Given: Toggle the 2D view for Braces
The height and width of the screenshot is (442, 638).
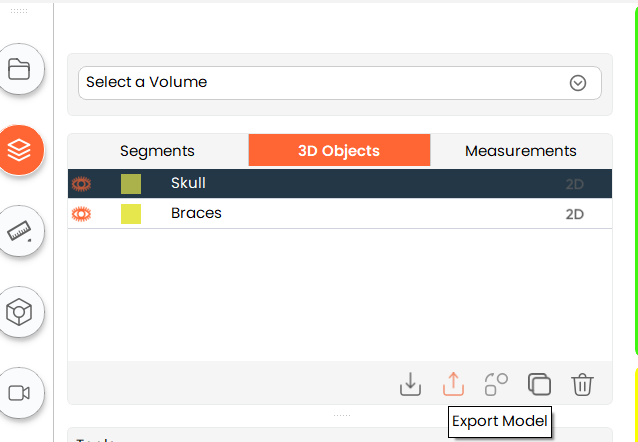Looking at the screenshot, I should [x=574, y=214].
